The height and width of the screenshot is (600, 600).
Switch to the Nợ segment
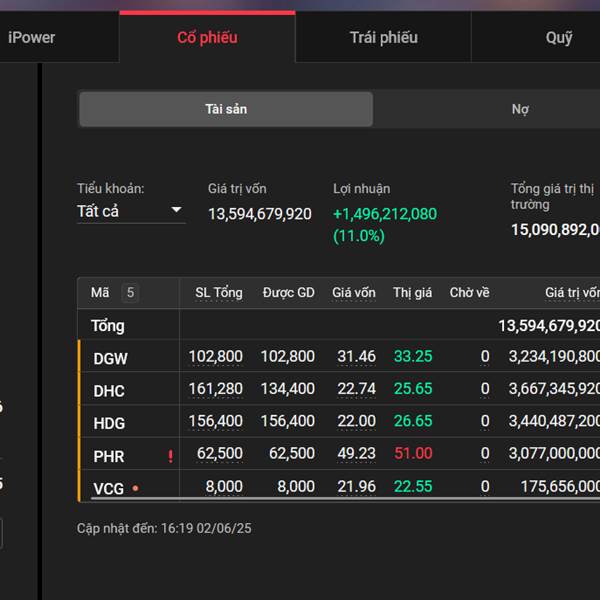(520, 109)
